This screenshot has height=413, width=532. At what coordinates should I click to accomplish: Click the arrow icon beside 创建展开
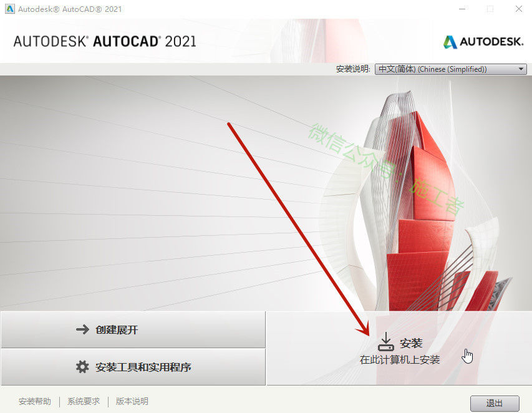(x=82, y=329)
